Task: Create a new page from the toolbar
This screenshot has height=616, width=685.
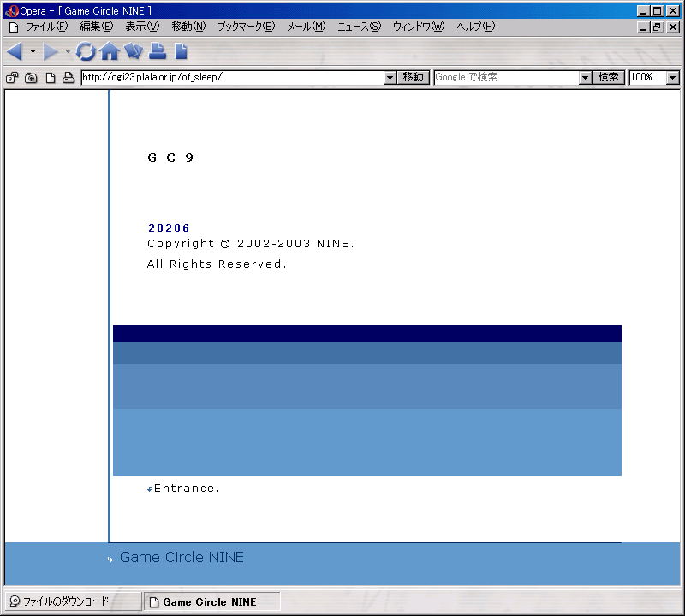Action: 181,51
